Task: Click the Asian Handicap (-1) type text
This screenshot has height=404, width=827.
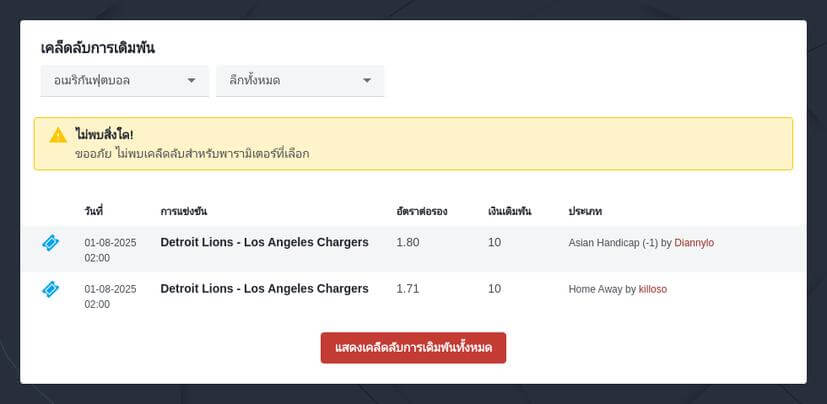Action: click(613, 243)
